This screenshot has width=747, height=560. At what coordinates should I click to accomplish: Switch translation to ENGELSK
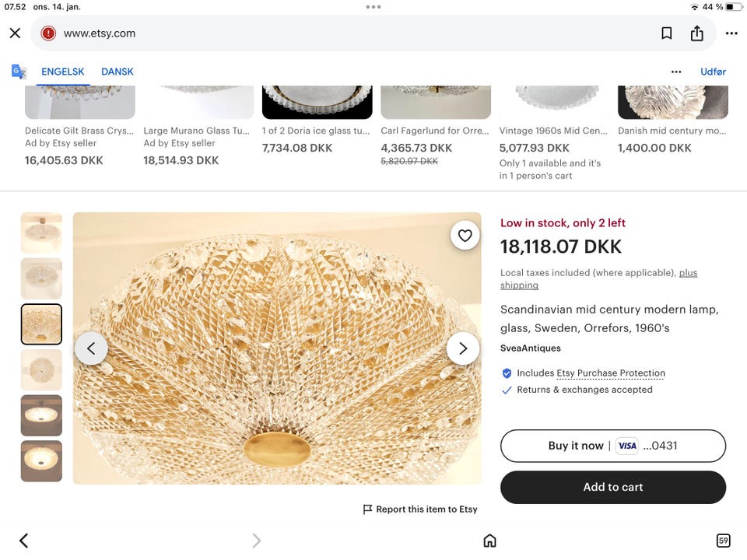click(x=62, y=71)
